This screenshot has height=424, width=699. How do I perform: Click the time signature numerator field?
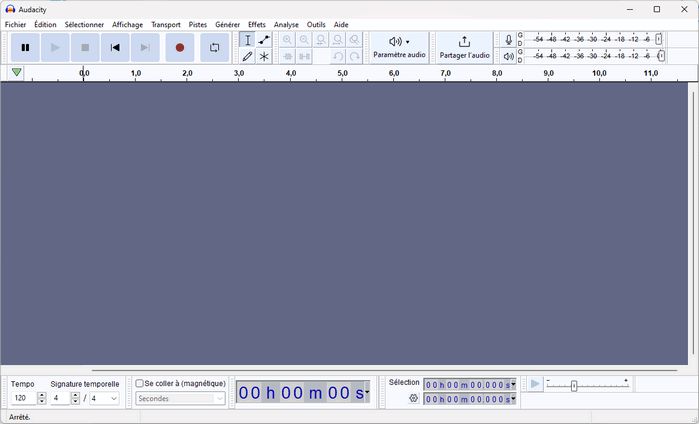(x=60, y=398)
